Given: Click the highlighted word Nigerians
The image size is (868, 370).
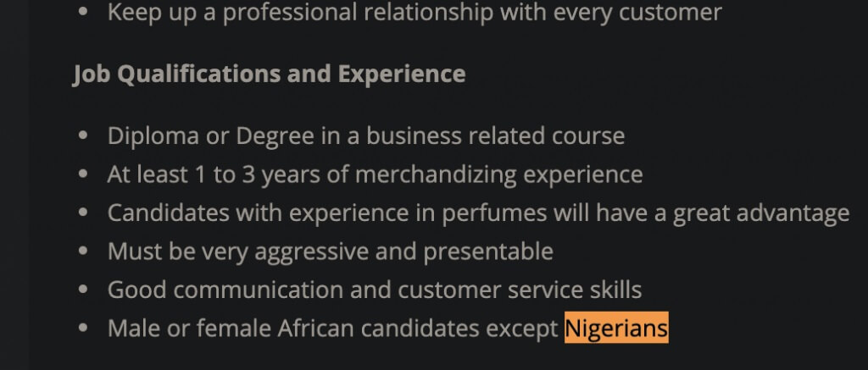Looking at the screenshot, I should (x=616, y=328).
